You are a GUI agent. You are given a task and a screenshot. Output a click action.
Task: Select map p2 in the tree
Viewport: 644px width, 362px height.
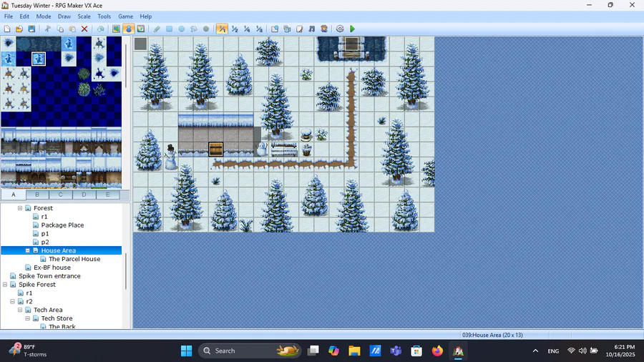pyautogui.click(x=45, y=242)
